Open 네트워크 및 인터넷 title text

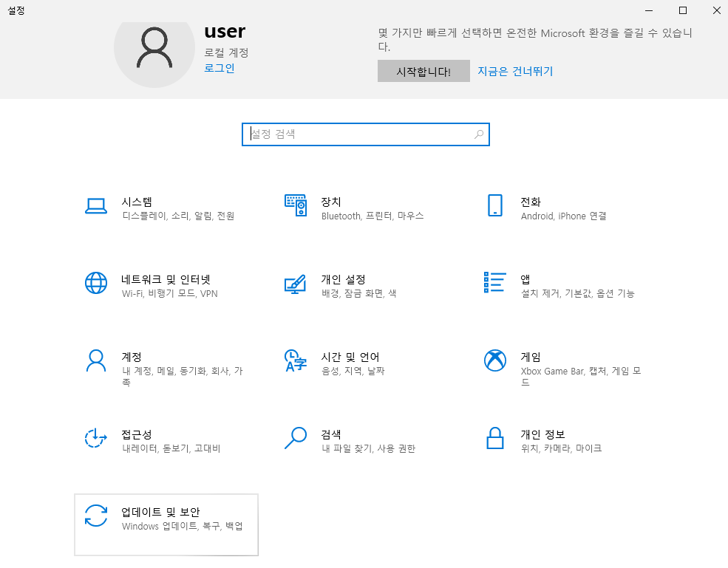click(166, 279)
